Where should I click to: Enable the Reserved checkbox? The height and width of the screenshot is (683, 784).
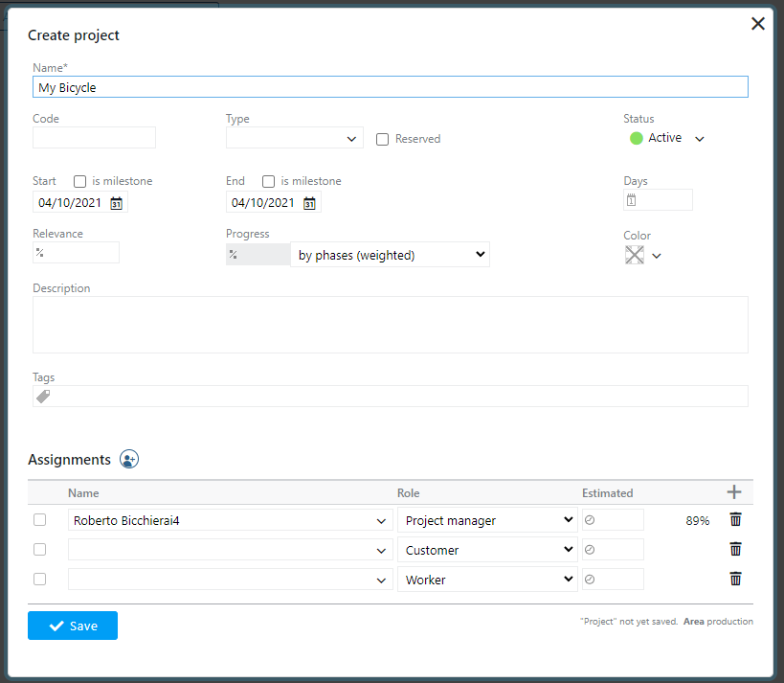pos(383,140)
